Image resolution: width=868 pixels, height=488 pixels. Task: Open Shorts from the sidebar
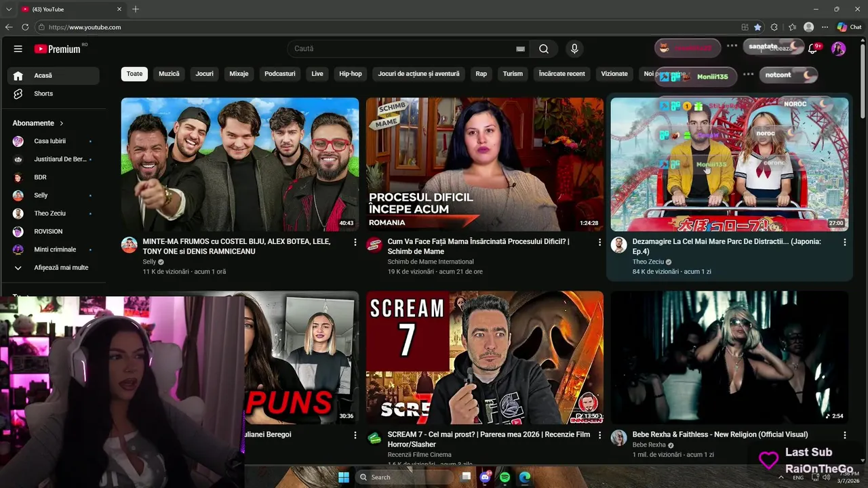[54, 94]
